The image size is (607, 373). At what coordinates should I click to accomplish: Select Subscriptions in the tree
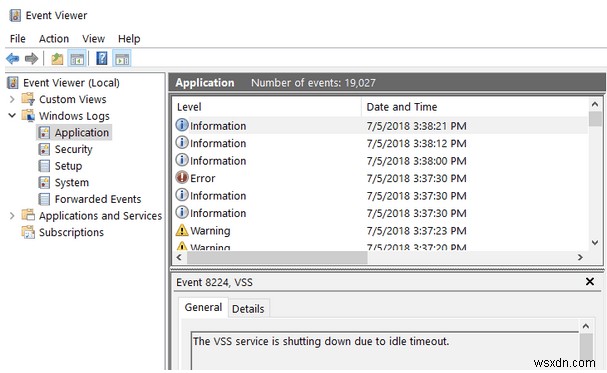pyautogui.click(x=71, y=232)
